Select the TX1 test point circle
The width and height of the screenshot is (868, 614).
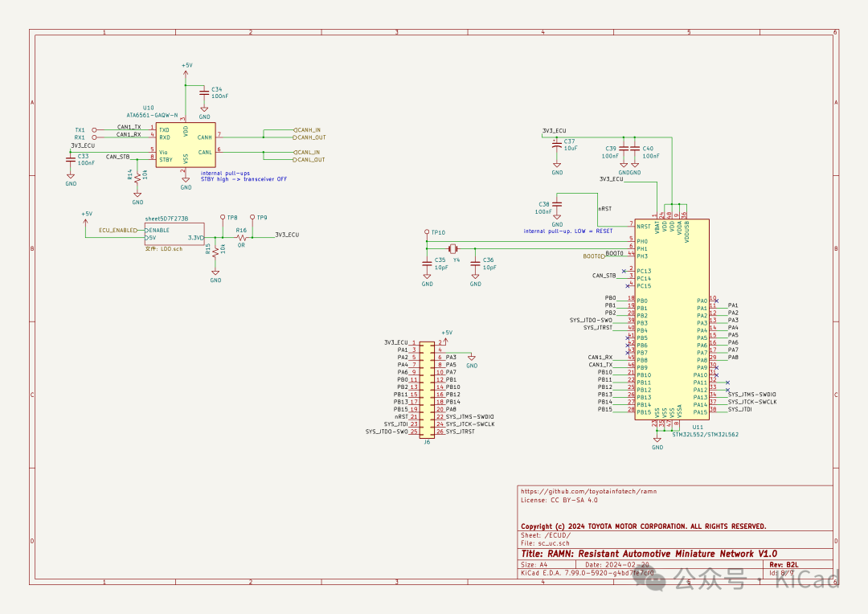pyautogui.click(x=94, y=130)
